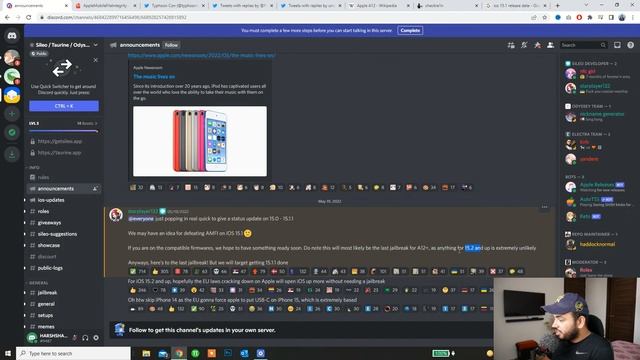Toggle the Member List icon in header
The height and width of the screenshot is (360, 640).
[x=551, y=45]
